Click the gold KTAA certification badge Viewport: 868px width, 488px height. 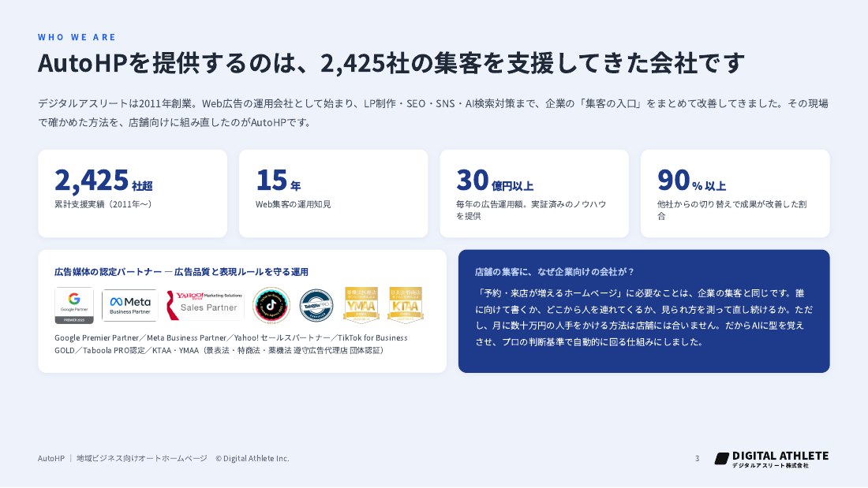pyautogui.click(x=406, y=305)
